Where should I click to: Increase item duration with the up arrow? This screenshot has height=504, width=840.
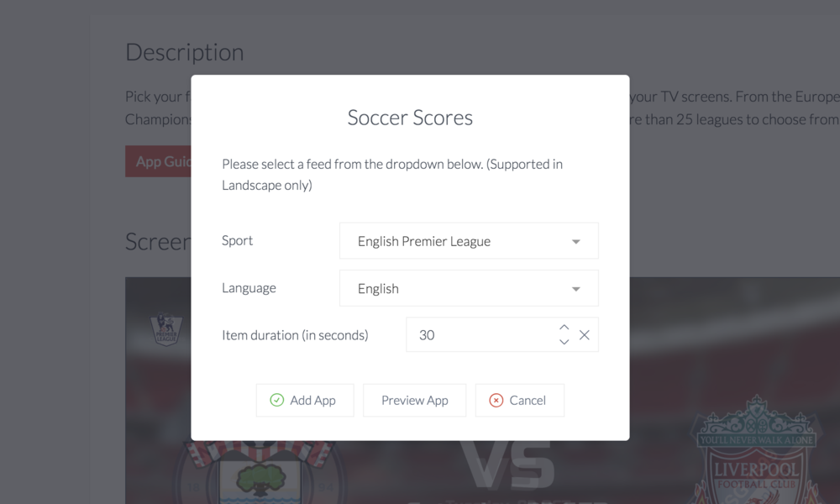564,328
